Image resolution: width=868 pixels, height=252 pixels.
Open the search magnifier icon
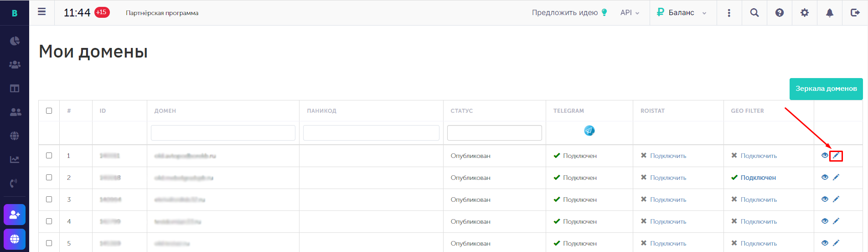pyautogui.click(x=754, y=13)
